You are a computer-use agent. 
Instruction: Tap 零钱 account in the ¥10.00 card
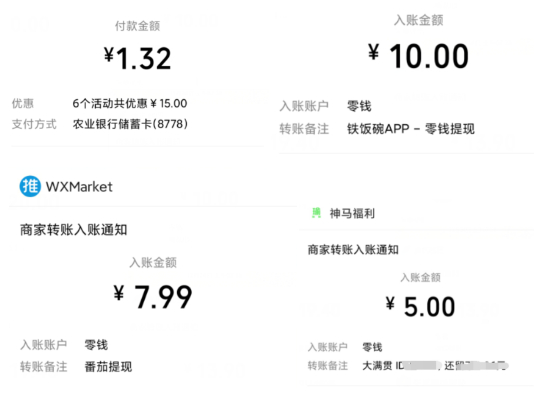point(359,106)
